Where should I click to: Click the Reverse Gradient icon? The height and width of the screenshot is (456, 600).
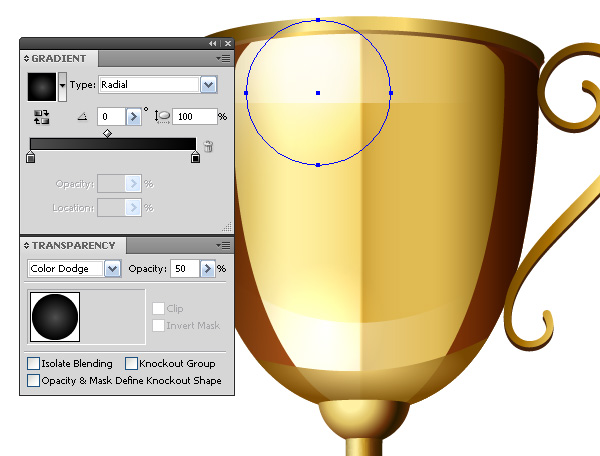tap(41, 117)
